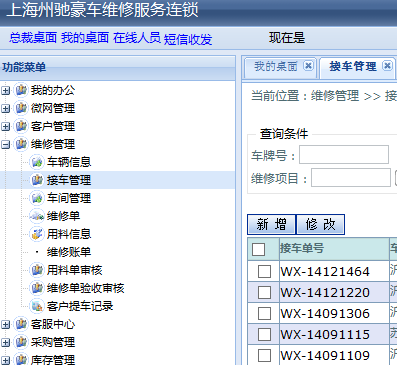Collapse the 维修管理 tree node
Screen dimensions: 397x365
pyautogui.click(x=5, y=144)
